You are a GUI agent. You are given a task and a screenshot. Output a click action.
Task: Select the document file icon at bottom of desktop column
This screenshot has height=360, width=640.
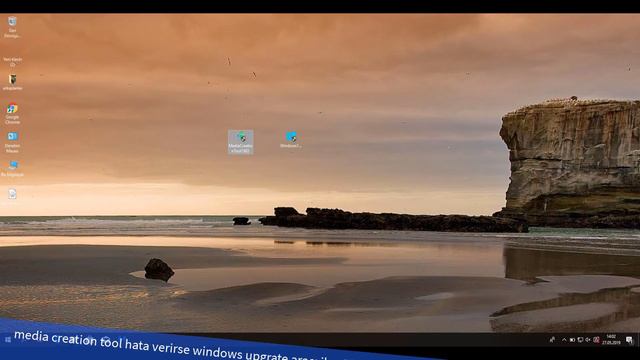click(12, 193)
